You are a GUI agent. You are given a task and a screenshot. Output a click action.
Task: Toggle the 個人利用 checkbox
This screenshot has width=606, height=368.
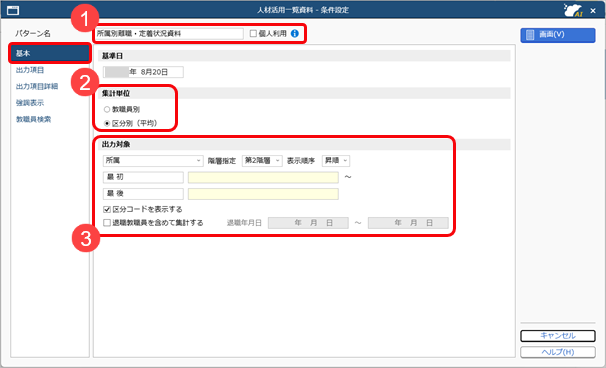tap(253, 34)
